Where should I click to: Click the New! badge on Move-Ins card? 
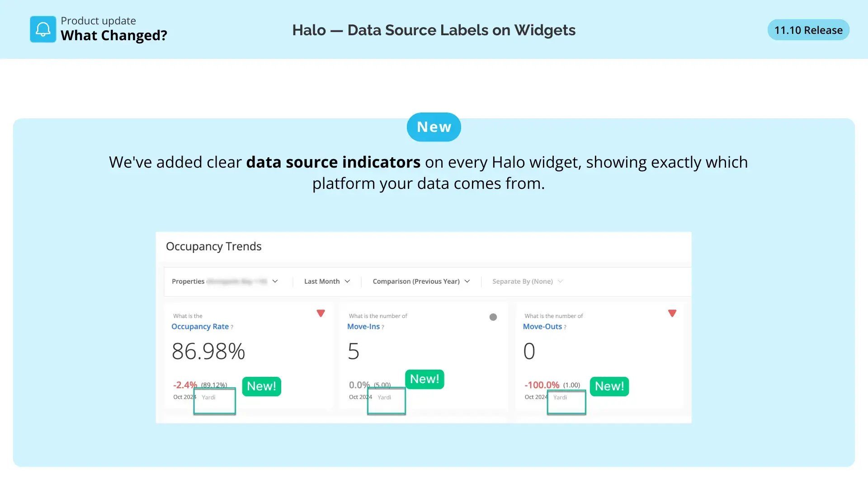[425, 379]
